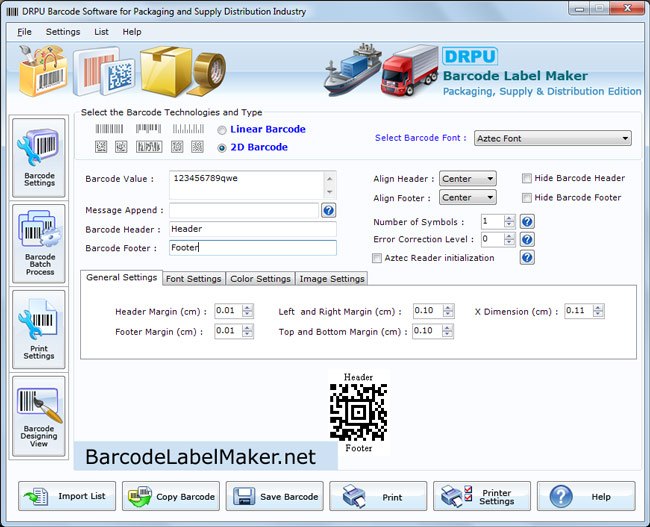The height and width of the screenshot is (527, 650).
Task: Click the Header Margin value field
Action: (x=228, y=311)
